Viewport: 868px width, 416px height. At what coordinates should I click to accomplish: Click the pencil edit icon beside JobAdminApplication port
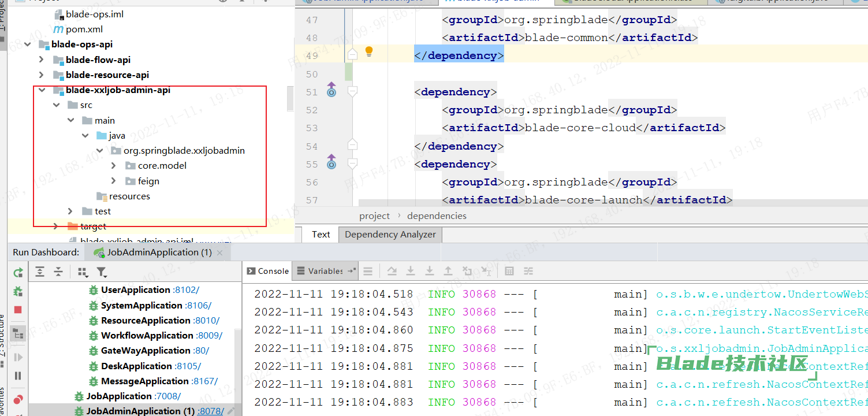tap(230, 411)
